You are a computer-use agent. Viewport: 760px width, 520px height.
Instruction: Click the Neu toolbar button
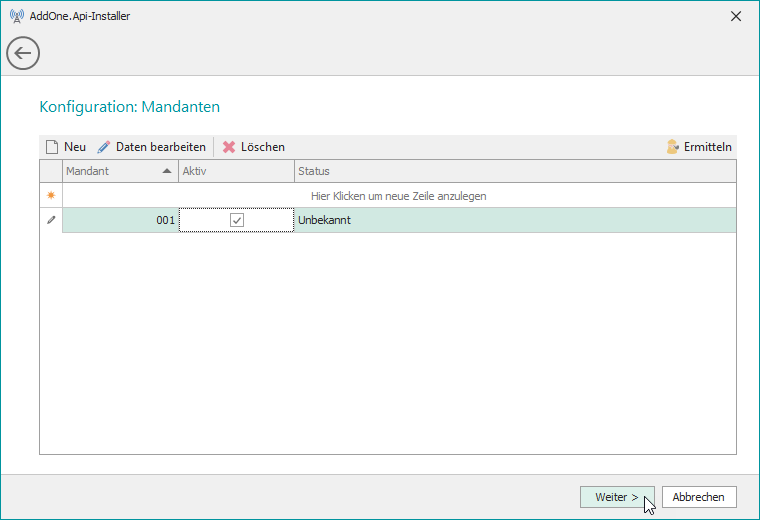(x=66, y=147)
